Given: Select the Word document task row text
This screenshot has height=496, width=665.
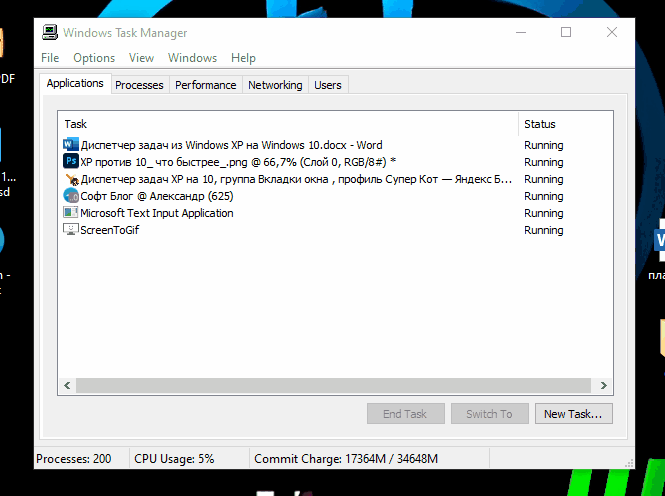Looking at the screenshot, I should 232,145.
